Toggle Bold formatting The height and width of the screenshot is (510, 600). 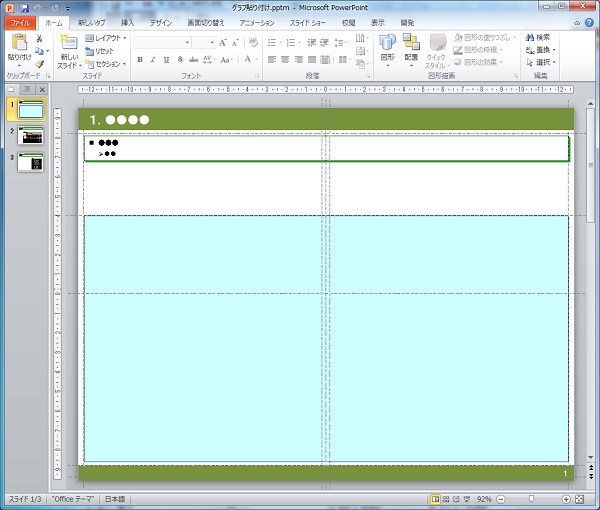point(140,60)
